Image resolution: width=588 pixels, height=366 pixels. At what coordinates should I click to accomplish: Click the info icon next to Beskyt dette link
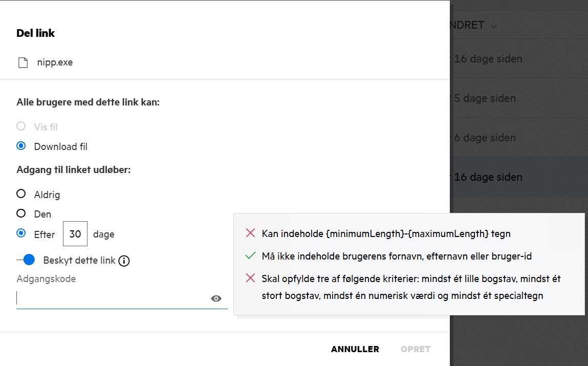point(124,261)
